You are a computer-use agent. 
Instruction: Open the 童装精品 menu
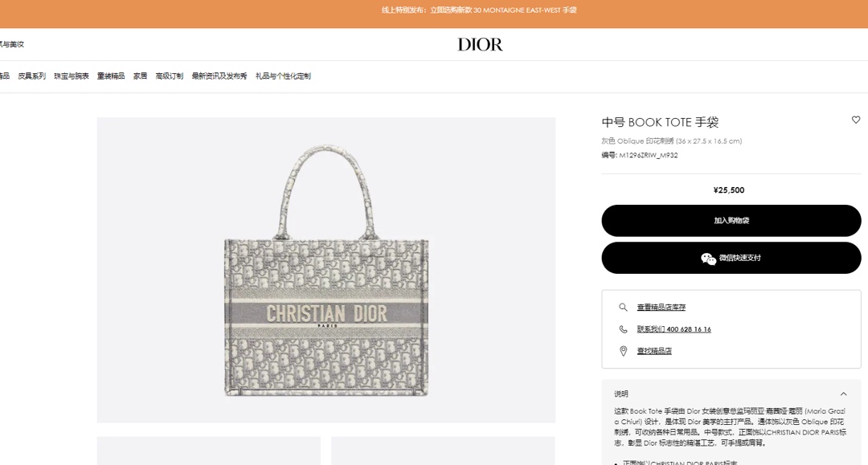(x=111, y=76)
